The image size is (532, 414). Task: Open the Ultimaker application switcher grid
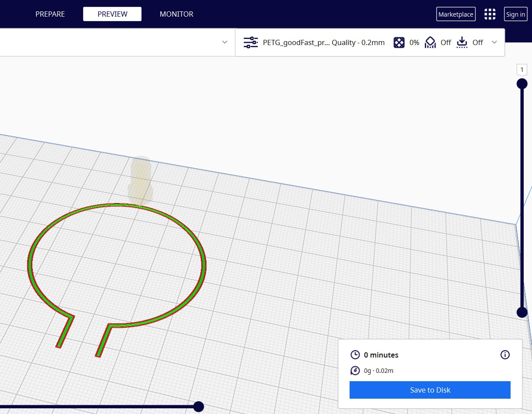click(x=490, y=14)
